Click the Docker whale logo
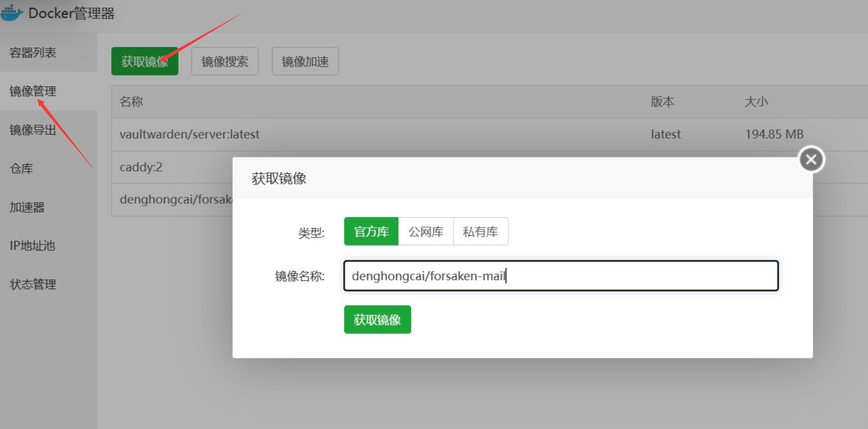This screenshot has width=868, height=429. pos(12,12)
